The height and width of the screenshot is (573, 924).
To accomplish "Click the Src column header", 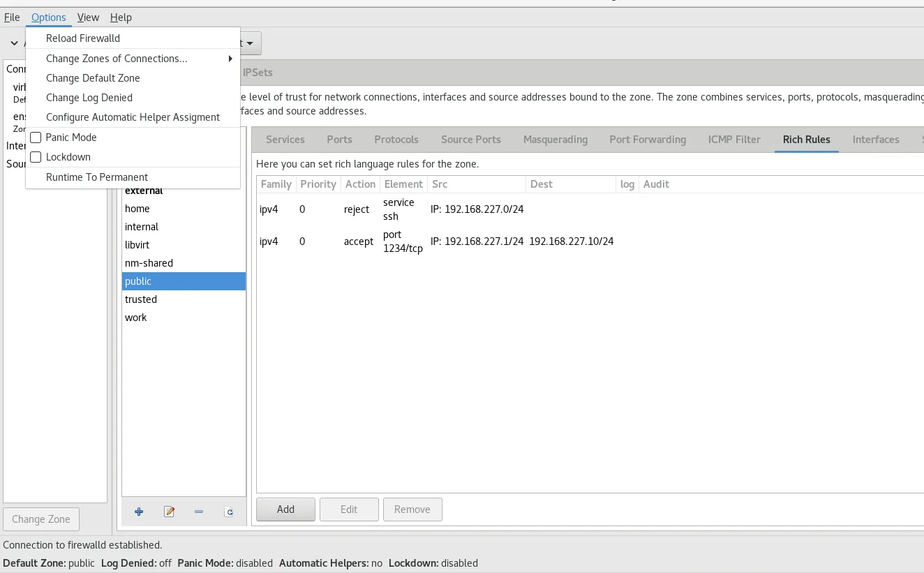I will click(477, 184).
